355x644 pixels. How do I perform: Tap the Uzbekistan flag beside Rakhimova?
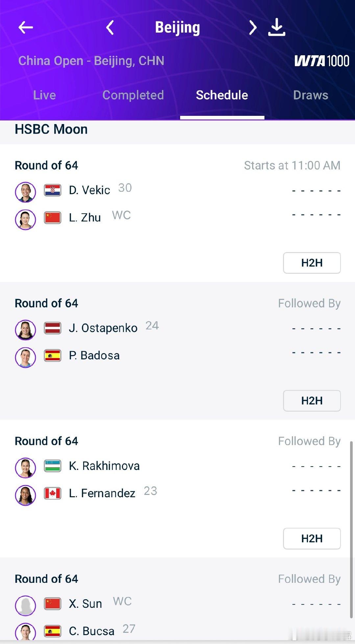53,466
